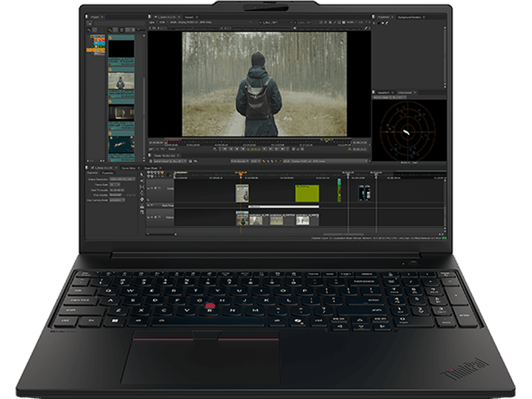Jump to last frame in viewer controls
This screenshot has width=532, height=399.
pyautogui.click(x=283, y=149)
